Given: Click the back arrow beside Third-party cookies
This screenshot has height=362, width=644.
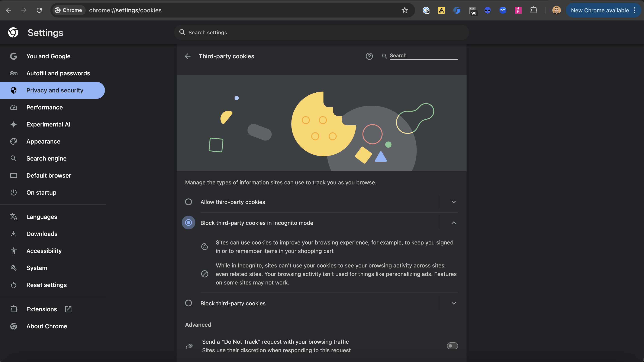Looking at the screenshot, I should click(x=188, y=56).
